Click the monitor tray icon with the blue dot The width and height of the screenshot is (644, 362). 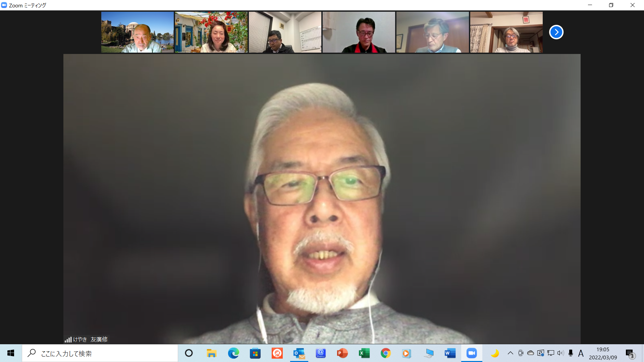point(541,353)
